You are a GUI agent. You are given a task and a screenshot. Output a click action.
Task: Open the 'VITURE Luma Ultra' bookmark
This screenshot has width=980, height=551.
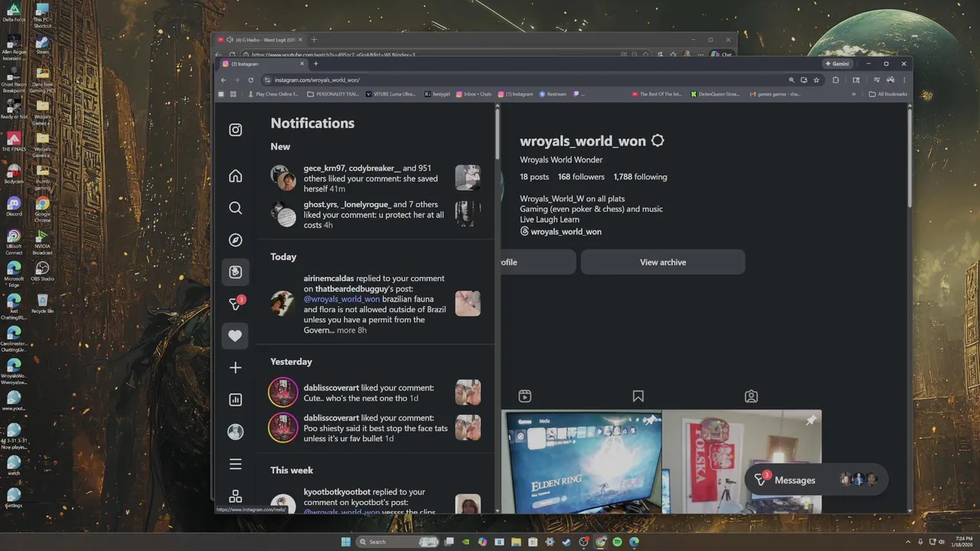390,94
